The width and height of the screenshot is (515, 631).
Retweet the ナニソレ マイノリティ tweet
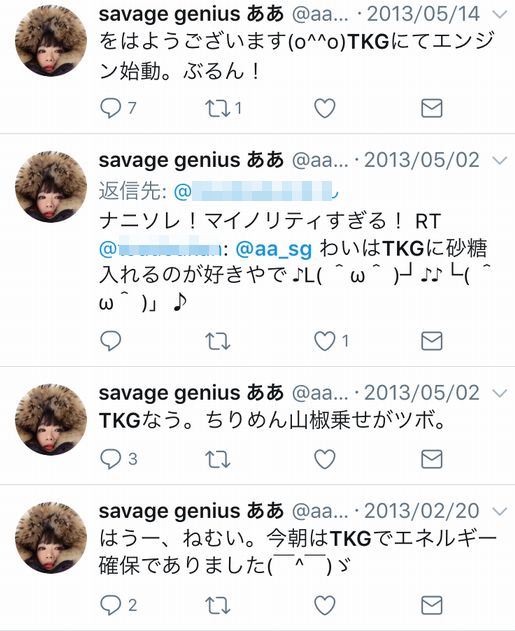(217, 341)
